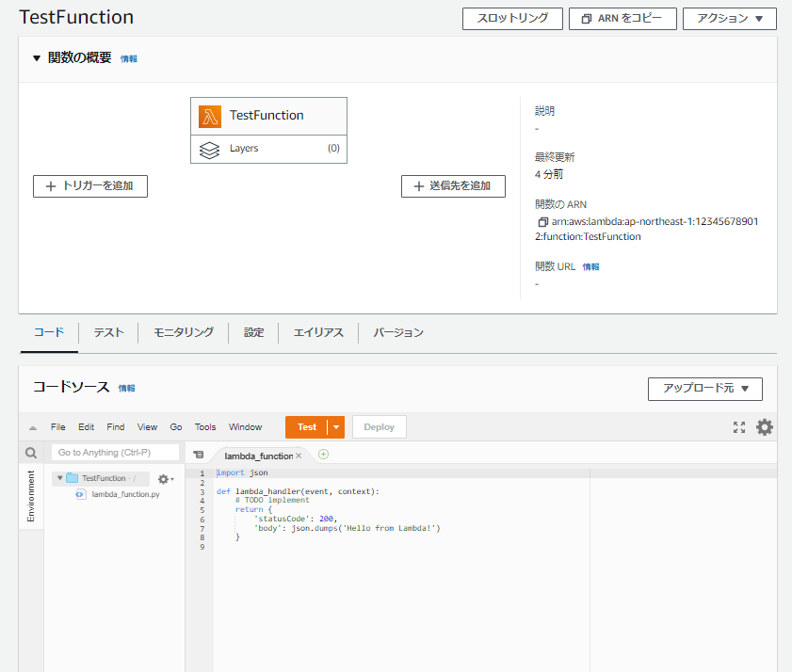Open the Edit menu

coord(86,427)
